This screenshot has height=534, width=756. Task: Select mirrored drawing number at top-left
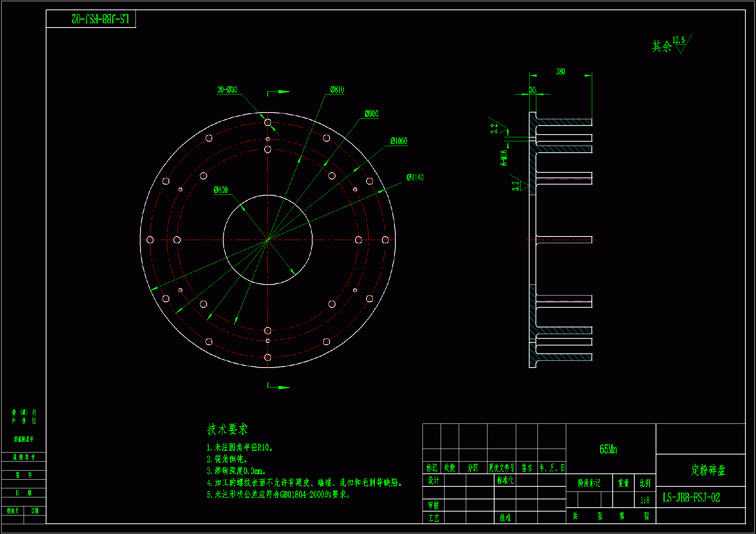[x=100, y=19]
